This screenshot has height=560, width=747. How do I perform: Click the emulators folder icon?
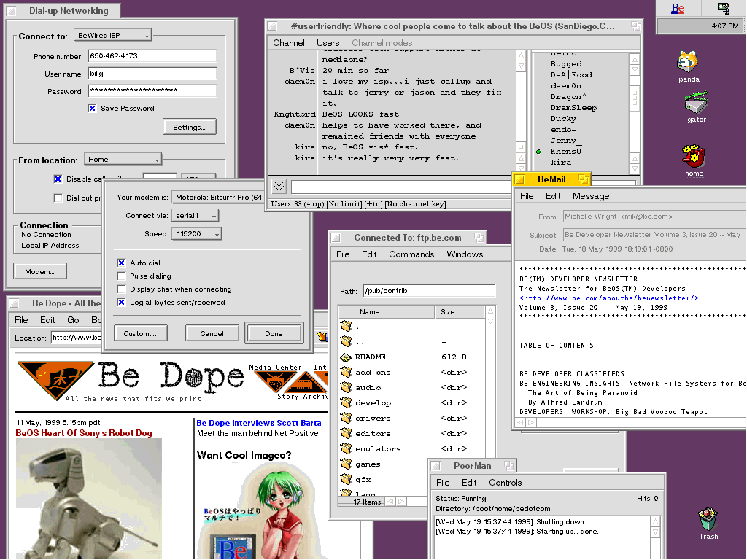pos(347,448)
